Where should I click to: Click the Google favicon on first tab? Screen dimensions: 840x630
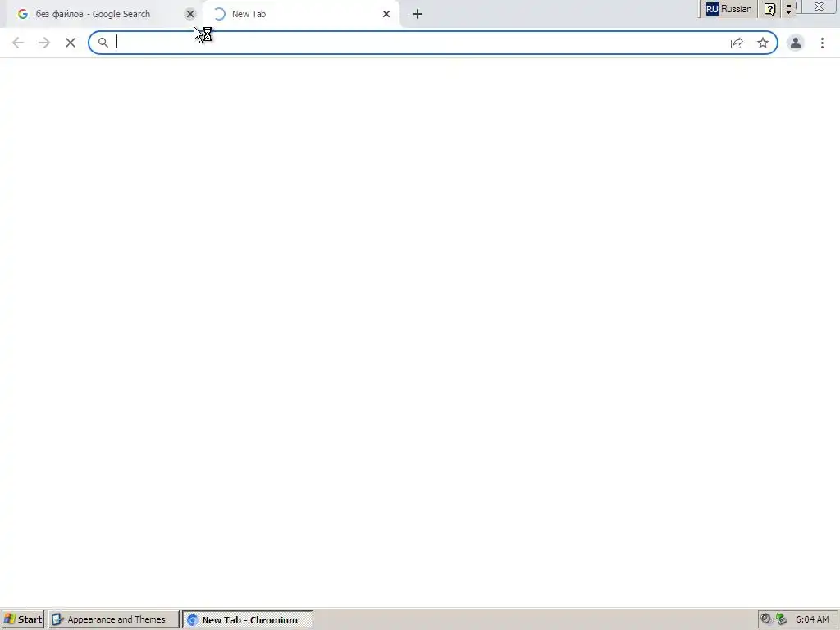[22, 14]
